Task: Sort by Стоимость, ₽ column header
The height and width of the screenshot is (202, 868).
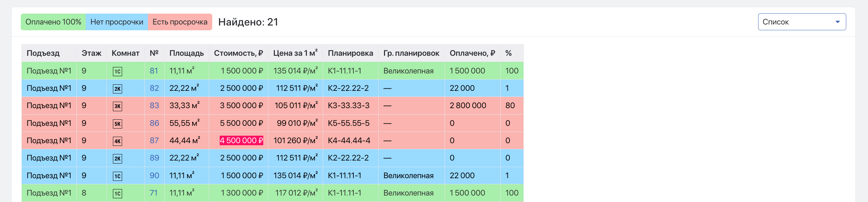Action: (238, 53)
